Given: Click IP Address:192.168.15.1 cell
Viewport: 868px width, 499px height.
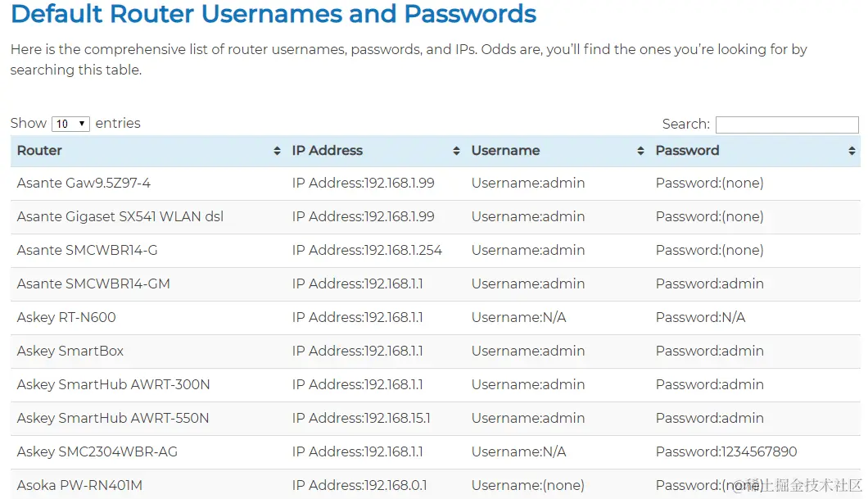Looking at the screenshot, I should [x=361, y=418].
